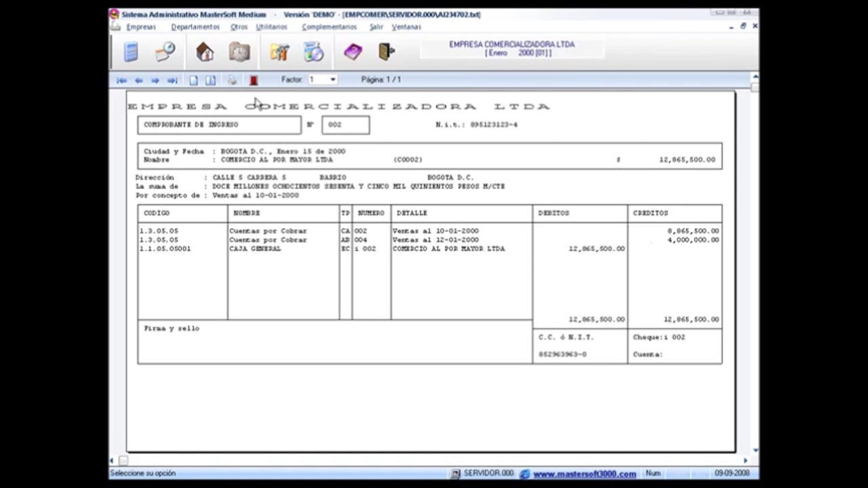
Task: Open the Utilitarios menu
Action: tap(271, 27)
